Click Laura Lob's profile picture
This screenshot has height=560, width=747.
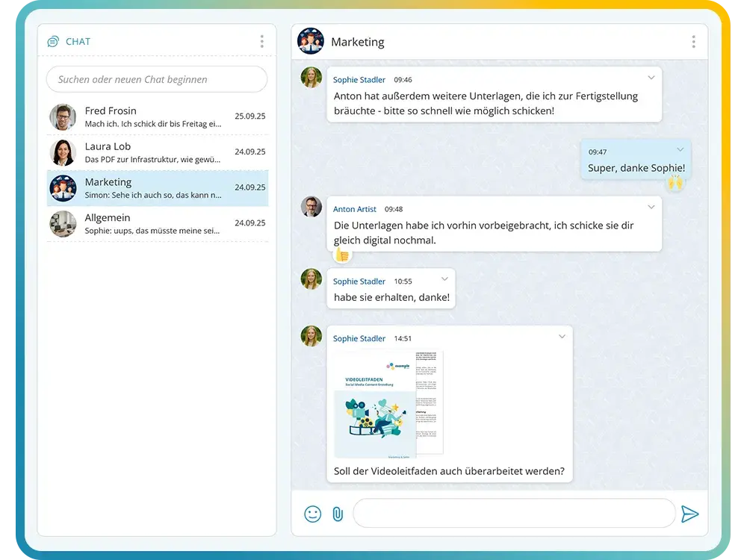pos(63,153)
